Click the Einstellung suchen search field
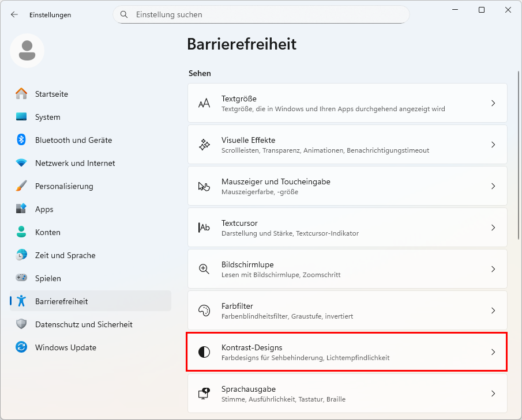 click(x=261, y=14)
